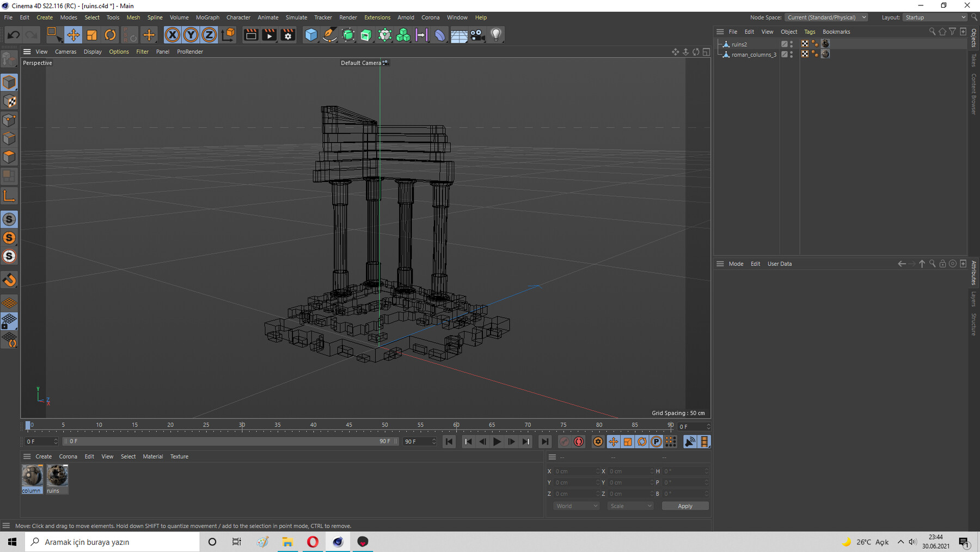
Task: Click frame 45 on the timeline ruler
Action: 349,426
